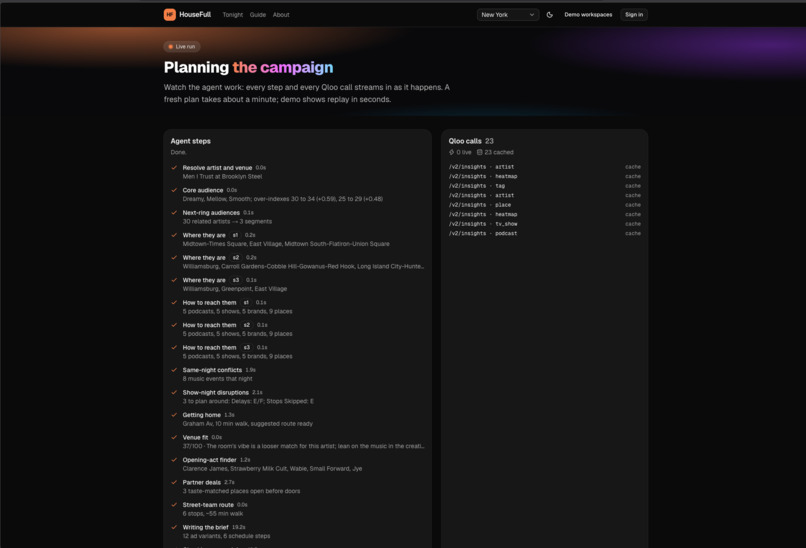Click the s2 badge on Where they are
The width and height of the screenshot is (806, 548).
(235, 258)
